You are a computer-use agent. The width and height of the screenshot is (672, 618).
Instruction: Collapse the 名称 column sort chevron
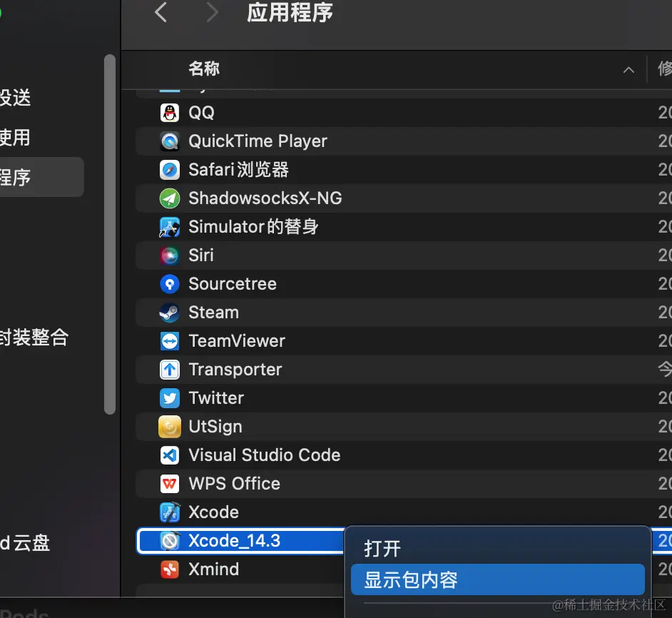[628, 70]
